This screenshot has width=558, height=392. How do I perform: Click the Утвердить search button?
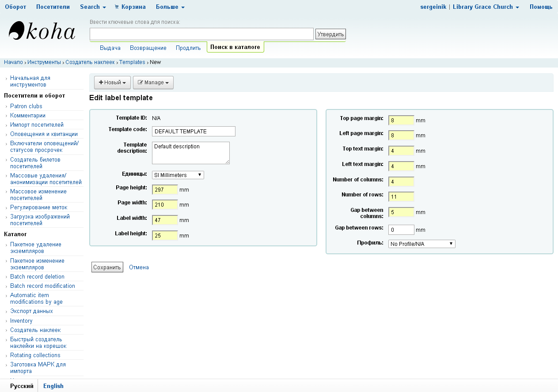[x=330, y=34]
